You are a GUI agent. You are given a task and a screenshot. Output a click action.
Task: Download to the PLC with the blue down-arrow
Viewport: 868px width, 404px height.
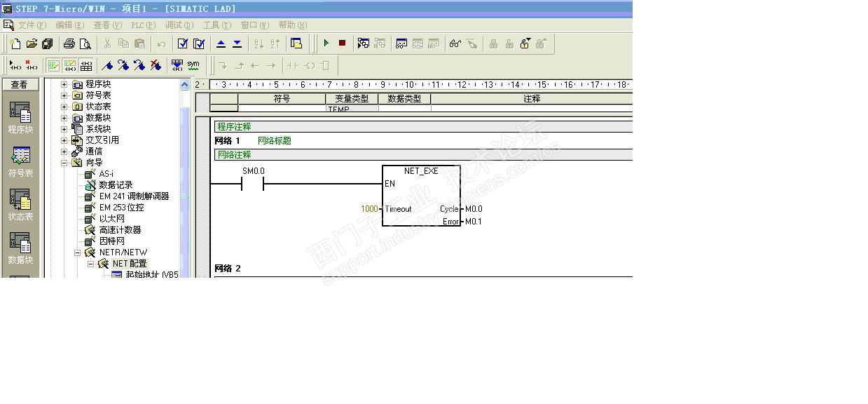pos(237,43)
